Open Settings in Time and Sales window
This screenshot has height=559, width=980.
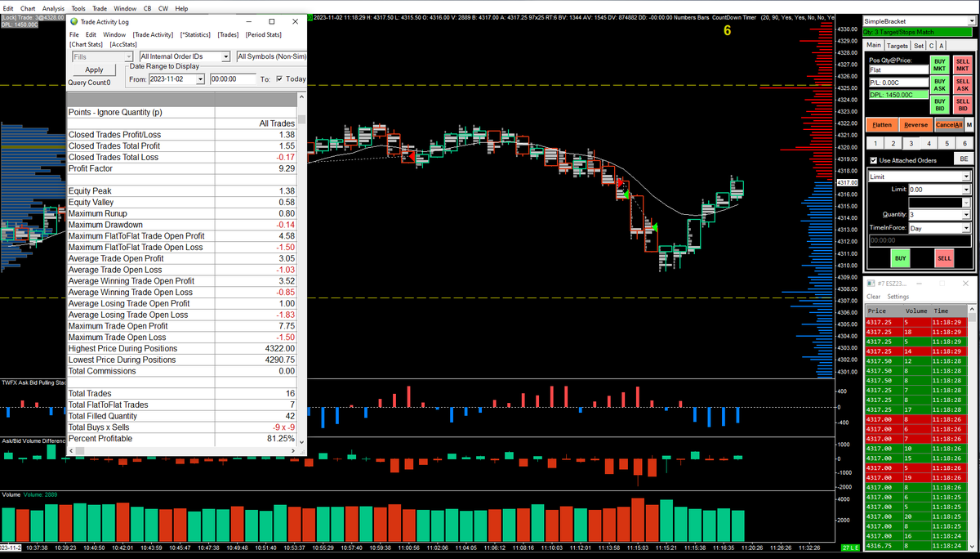click(898, 297)
